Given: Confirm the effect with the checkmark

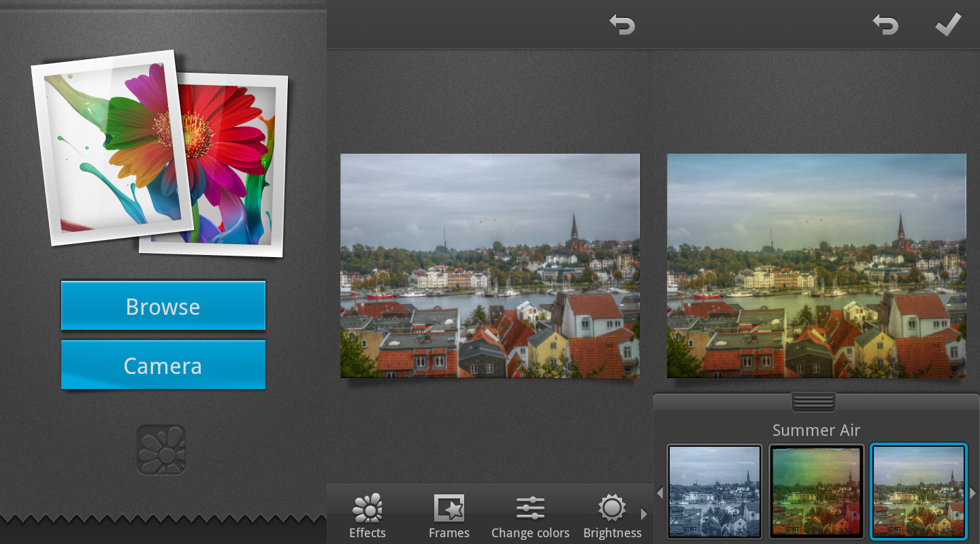Looking at the screenshot, I should point(948,25).
